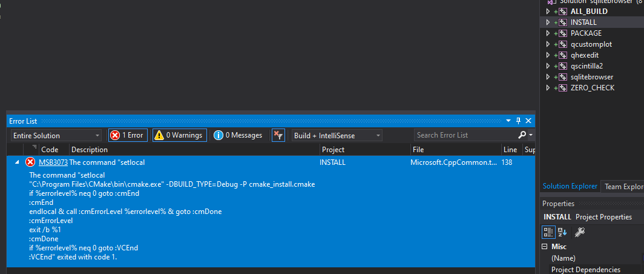Click in the Search Error List field

tap(465, 135)
